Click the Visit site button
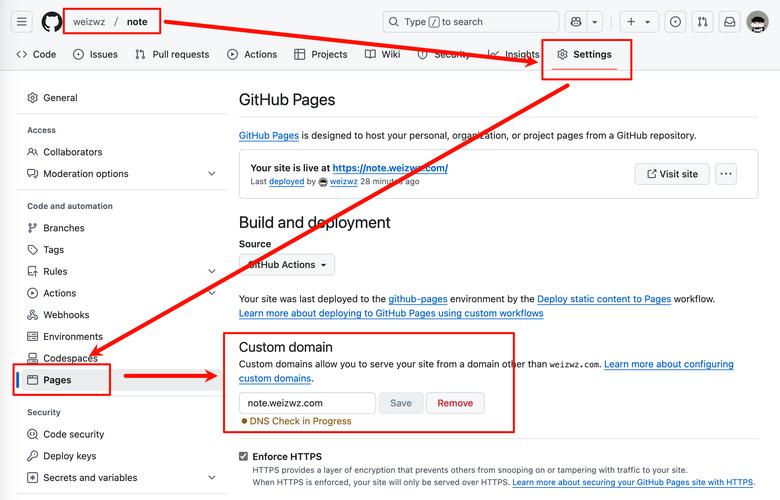The width and height of the screenshot is (780, 500). (x=672, y=174)
